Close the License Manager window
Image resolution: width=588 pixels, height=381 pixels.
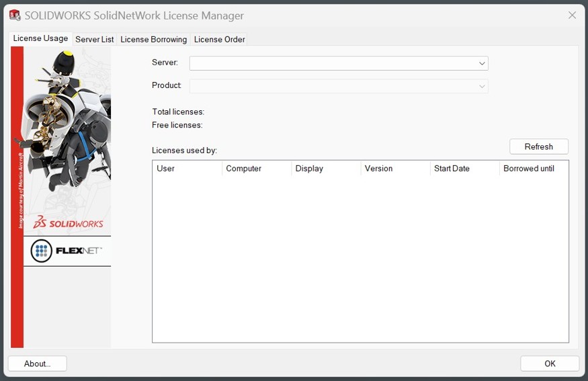[x=573, y=15]
